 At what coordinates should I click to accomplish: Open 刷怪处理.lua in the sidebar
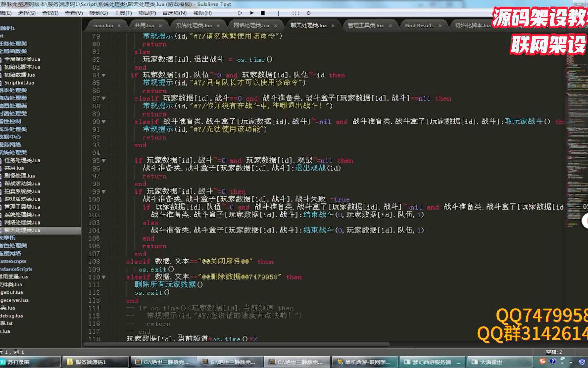click(x=19, y=176)
